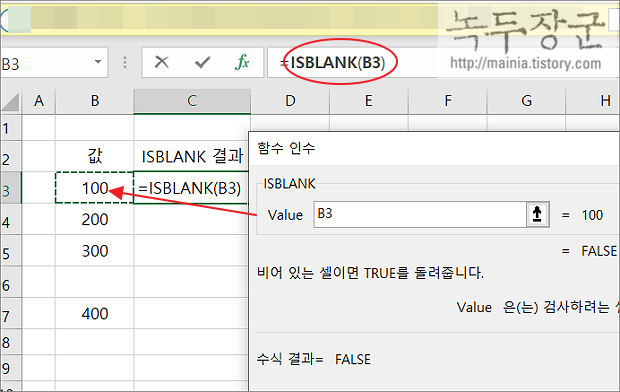Select row 6 header
Viewport: 620px width, 392px height.
coord(11,282)
